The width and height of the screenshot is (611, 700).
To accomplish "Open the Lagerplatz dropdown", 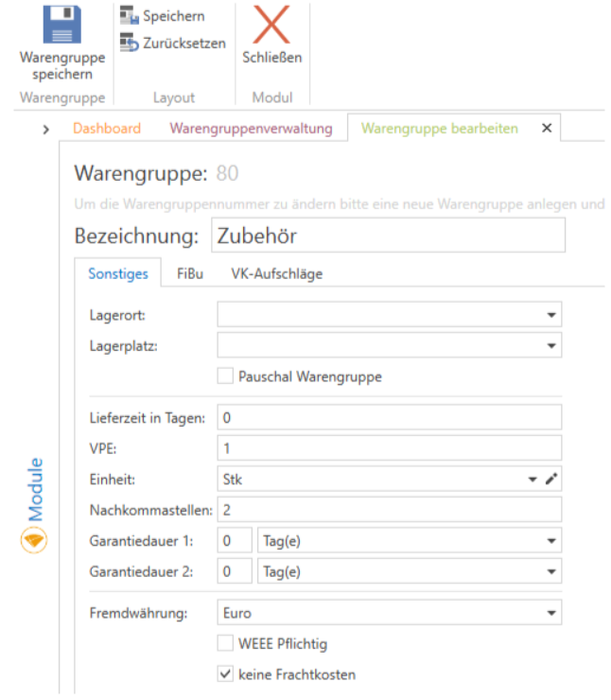I will pos(550,346).
